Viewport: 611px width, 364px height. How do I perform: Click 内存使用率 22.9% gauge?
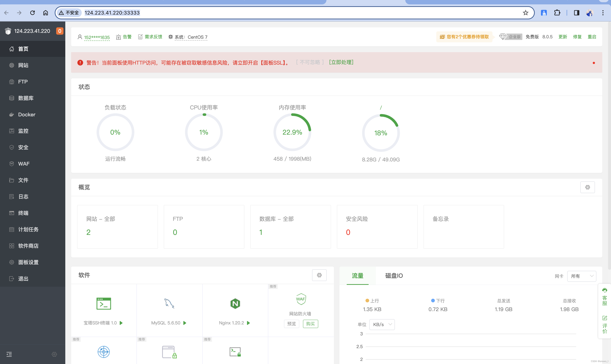pyautogui.click(x=292, y=132)
